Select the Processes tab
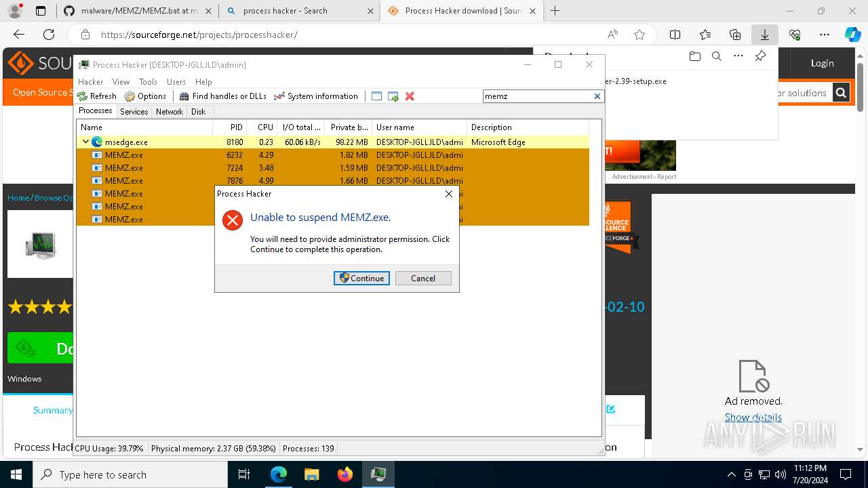868x488 pixels. (x=96, y=110)
